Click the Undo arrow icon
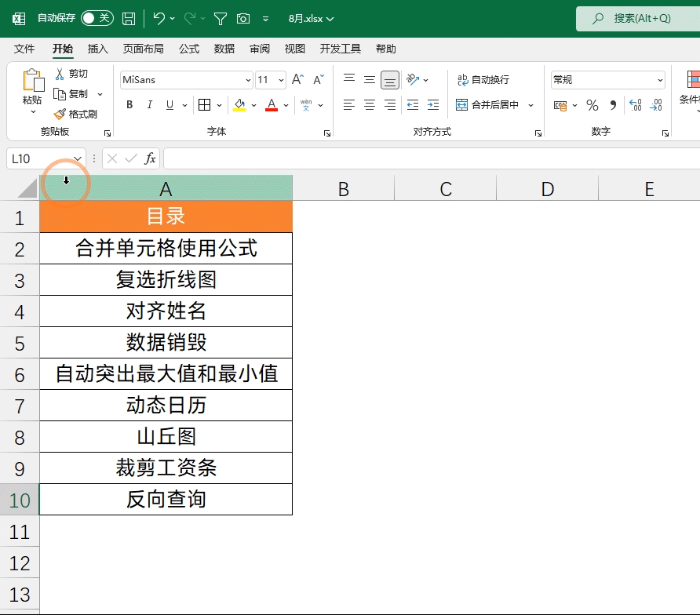The width and height of the screenshot is (700, 615). (x=159, y=18)
